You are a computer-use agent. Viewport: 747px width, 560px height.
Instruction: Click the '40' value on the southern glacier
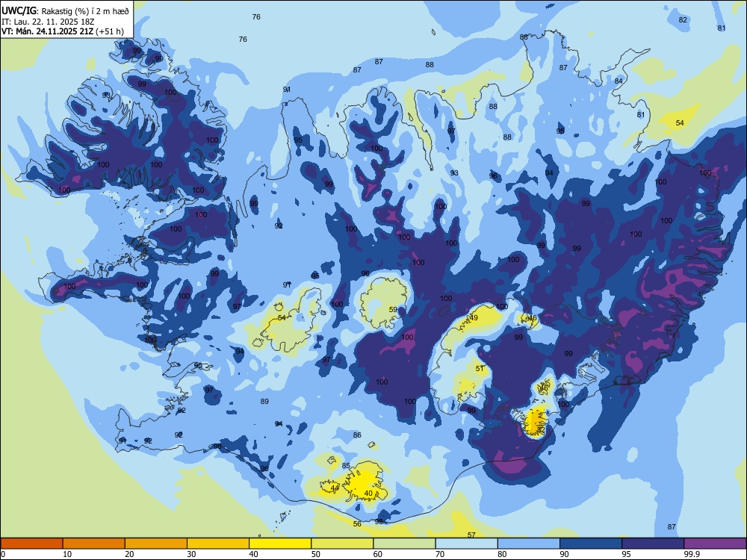tap(368, 494)
